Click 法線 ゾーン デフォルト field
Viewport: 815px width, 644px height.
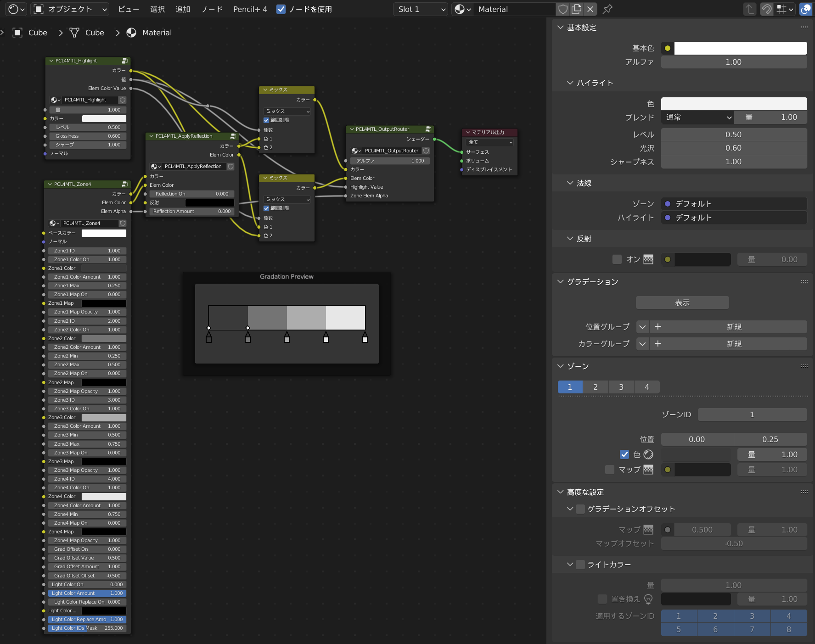tap(734, 204)
